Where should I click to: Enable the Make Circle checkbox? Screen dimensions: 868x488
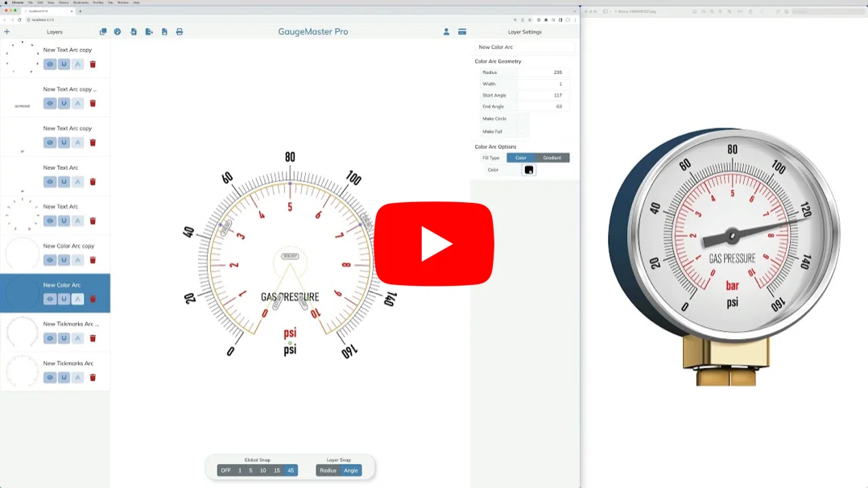point(522,118)
